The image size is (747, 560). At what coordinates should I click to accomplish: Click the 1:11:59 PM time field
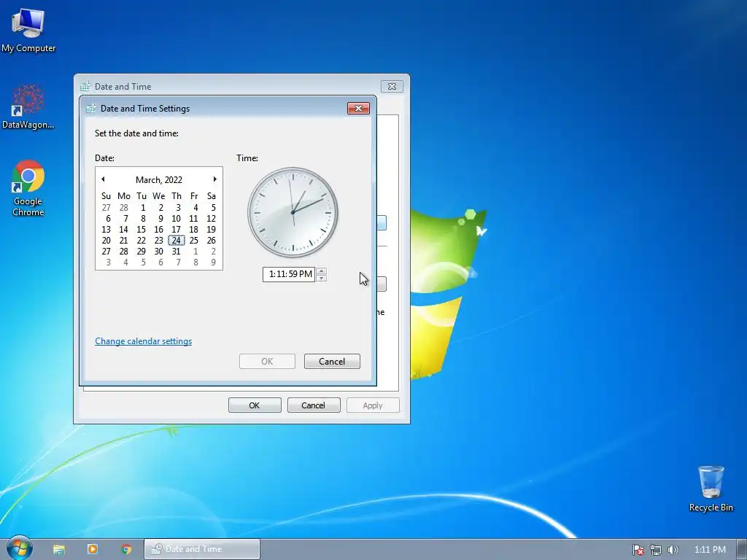point(289,274)
